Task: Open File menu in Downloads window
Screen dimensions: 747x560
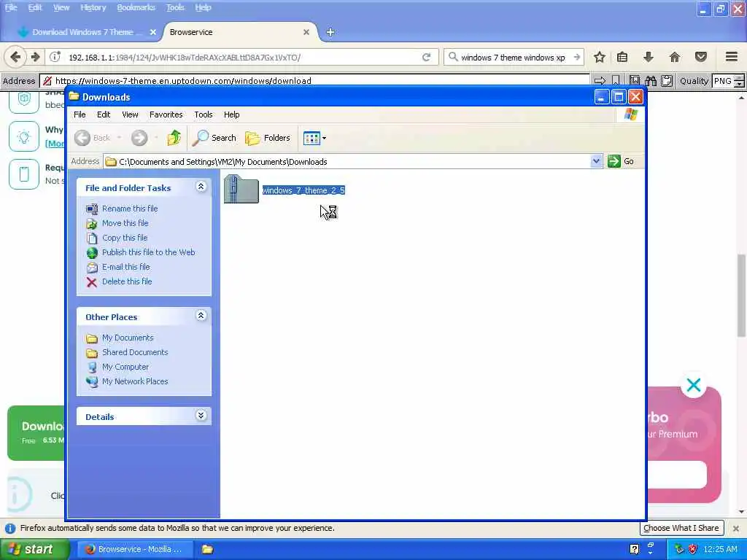Action: click(x=80, y=114)
